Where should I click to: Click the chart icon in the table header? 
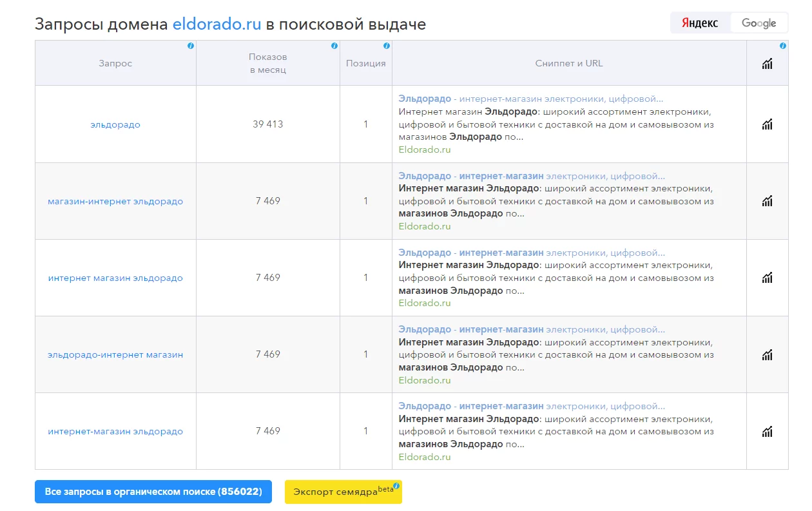pos(767,63)
